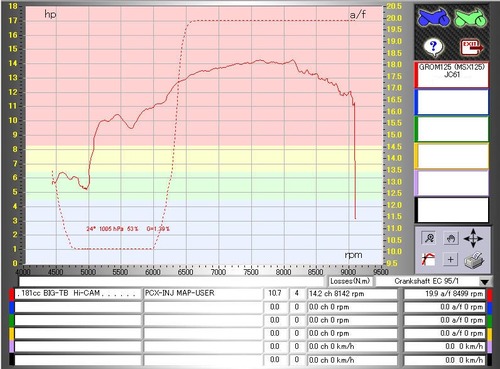The height and width of the screenshot is (369, 500).
Task: Click the plus crosshair button
Action: pos(451,259)
